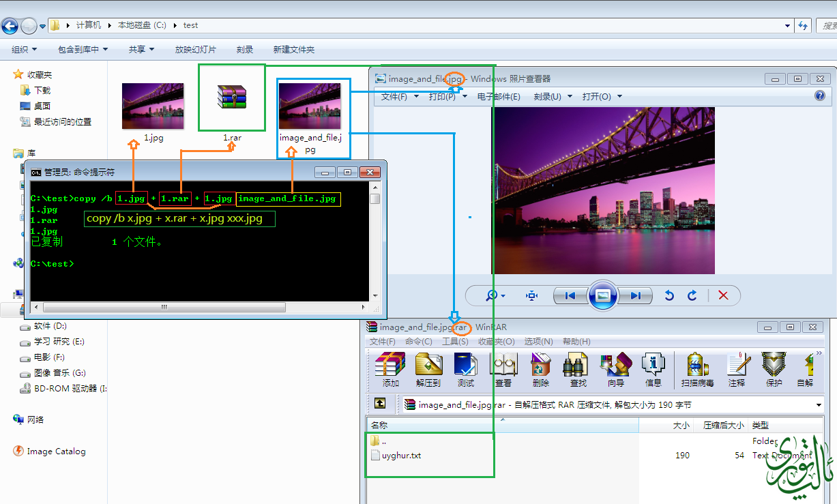The width and height of the screenshot is (837, 504).
Task: Open the WinRAR Wizard (向导) icon
Action: pyautogui.click(x=615, y=369)
